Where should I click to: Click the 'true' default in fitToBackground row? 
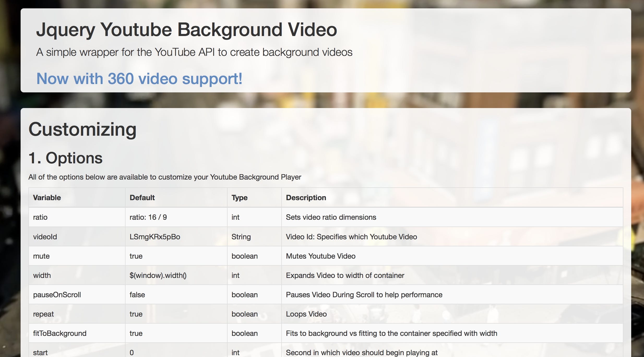pyautogui.click(x=136, y=333)
